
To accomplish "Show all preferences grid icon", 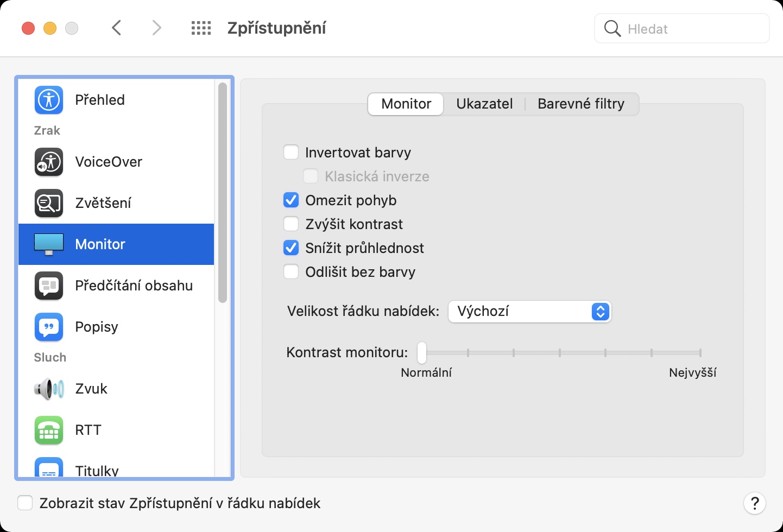I will tap(201, 28).
